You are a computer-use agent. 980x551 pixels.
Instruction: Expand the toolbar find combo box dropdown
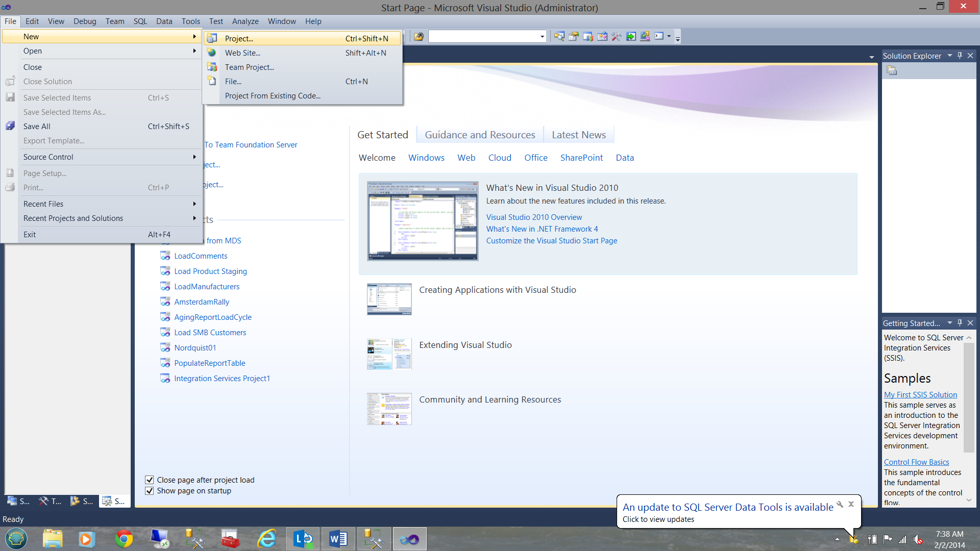(542, 36)
